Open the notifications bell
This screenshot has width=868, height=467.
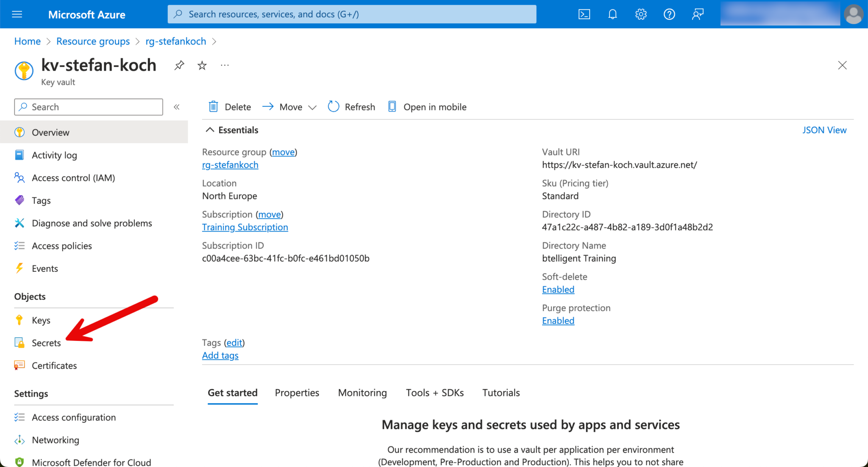[612, 14]
